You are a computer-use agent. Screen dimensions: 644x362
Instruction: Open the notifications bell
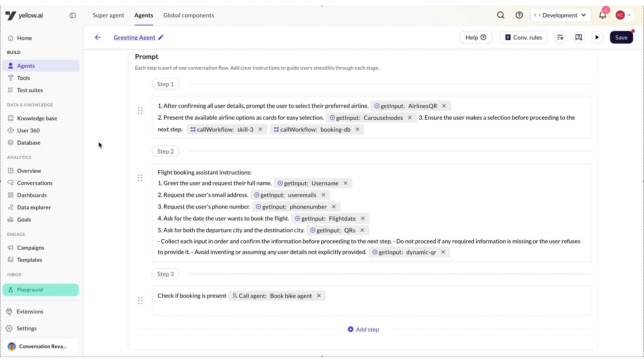tap(602, 15)
